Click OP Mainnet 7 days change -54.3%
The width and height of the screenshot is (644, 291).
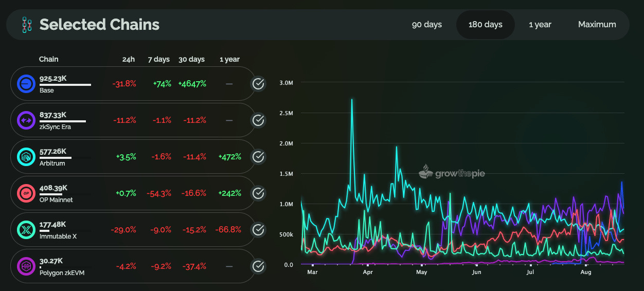pos(159,193)
